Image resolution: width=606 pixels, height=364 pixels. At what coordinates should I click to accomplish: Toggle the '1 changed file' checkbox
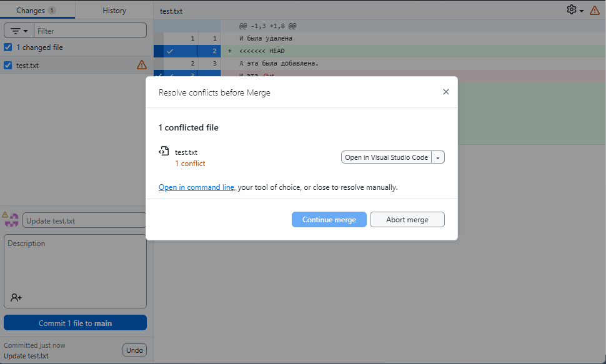[x=8, y=47]
